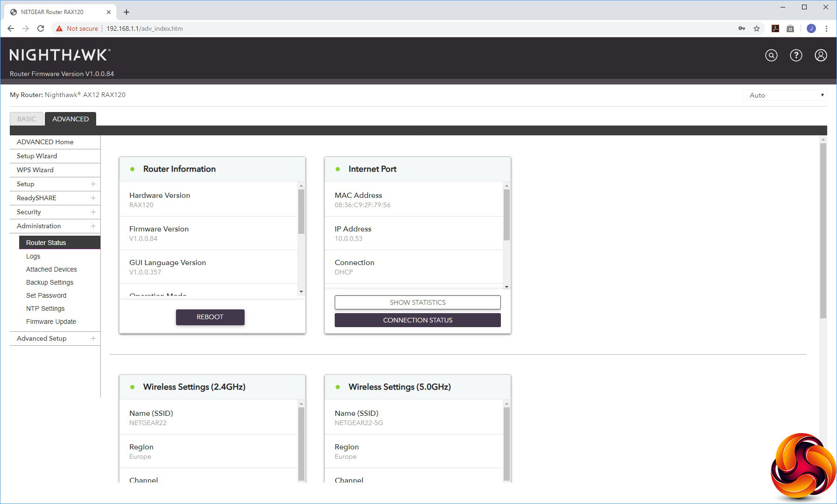
Task: Switch to the BASIC tab
Action: [27, 119]
